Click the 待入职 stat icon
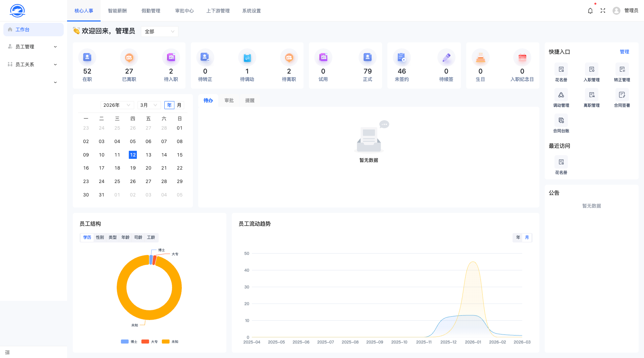The height and width of the screenshot is (358, 644). (171, 57)
